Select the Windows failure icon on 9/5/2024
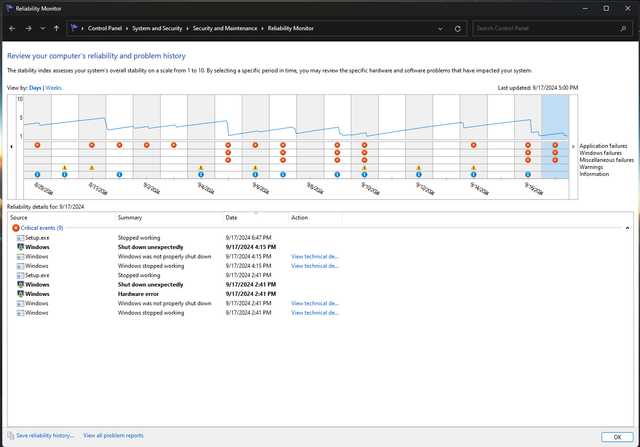 (228, 152)
